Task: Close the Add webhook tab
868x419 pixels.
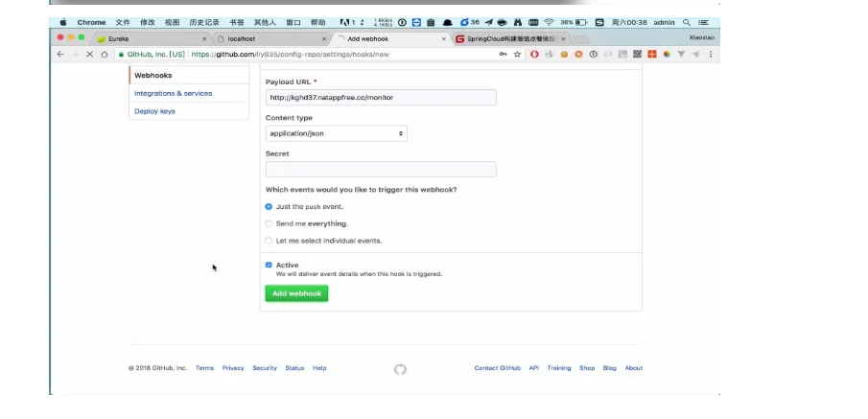Action: tap(443, 39)
